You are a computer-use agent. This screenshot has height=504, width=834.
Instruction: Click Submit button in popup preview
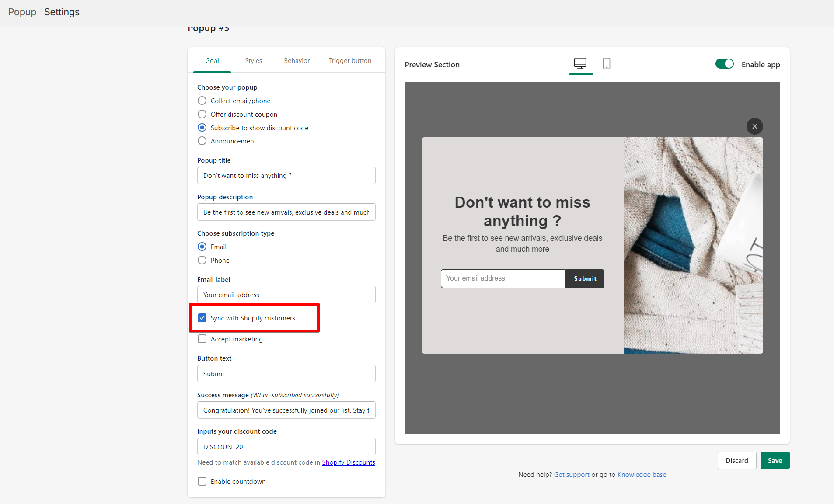point(585,278)
